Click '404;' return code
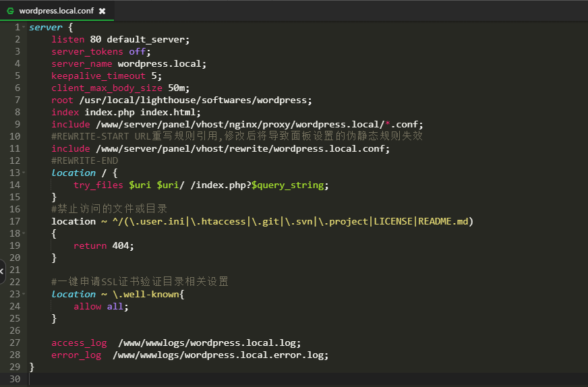Viewport: 588px width, 387px height. click(123, 245)
